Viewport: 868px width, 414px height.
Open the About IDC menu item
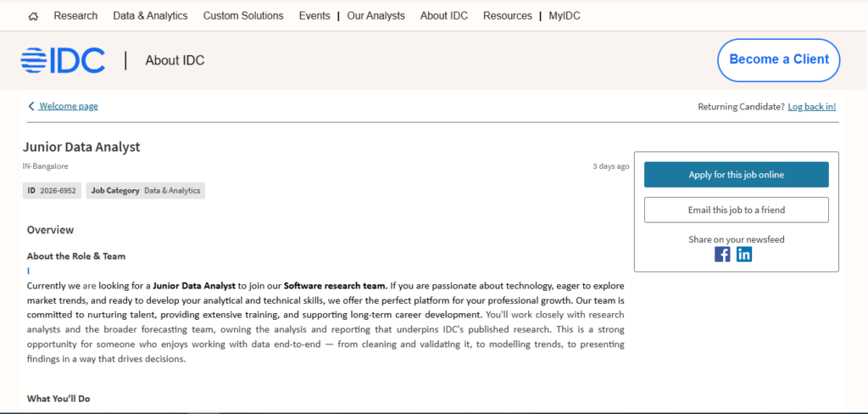444,16
